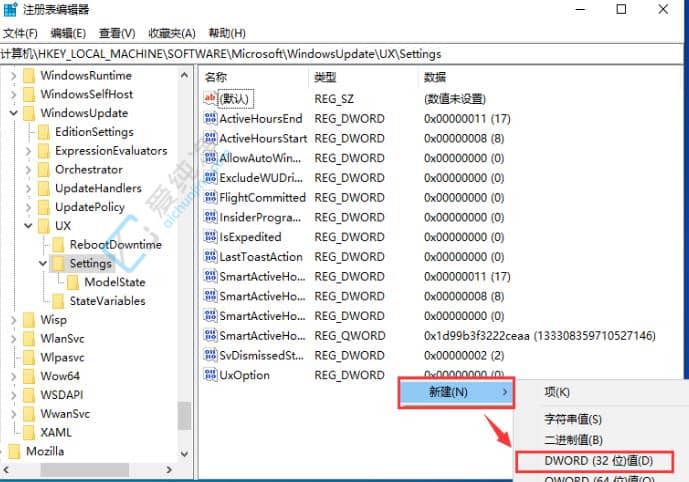This screenshot has width=689, height=482.
Task: Select the Wlpasvc tree item
Action: [x=62, y=357]
